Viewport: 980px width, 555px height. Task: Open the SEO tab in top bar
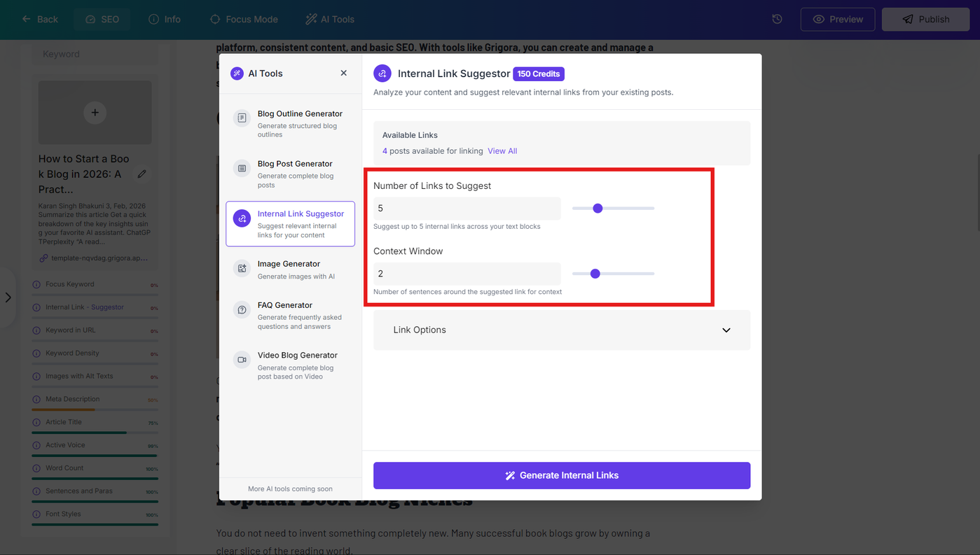pyautogui.click(x=102, y=20)
